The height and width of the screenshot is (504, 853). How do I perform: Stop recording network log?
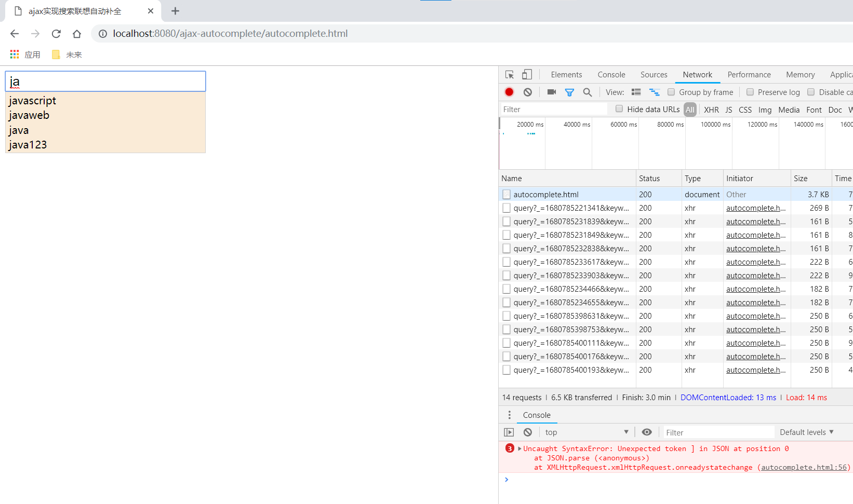pos(509,92)
